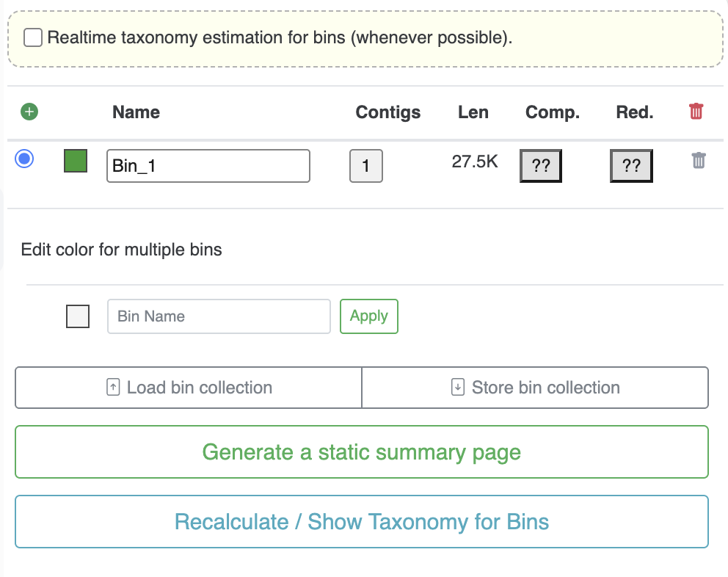Screen dimensions: 728x577
Task: Click the download icon in Store bin collection
Action: pyautogui.click(x=457, y=388)
